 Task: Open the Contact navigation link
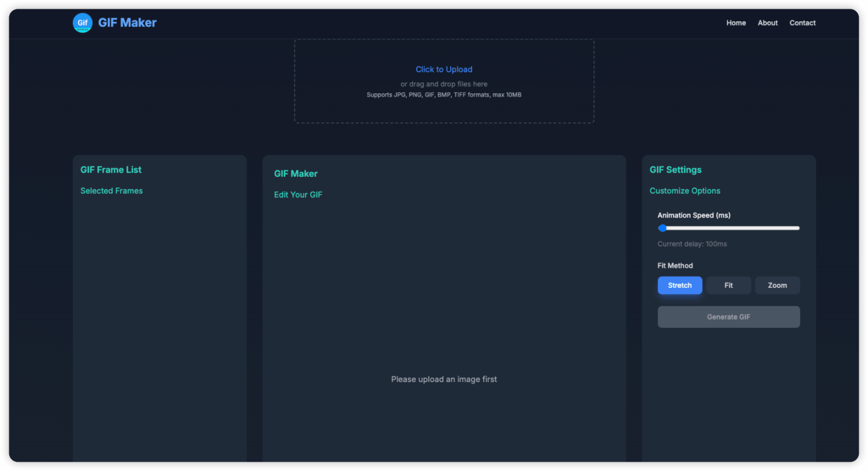tap(802, 23)
